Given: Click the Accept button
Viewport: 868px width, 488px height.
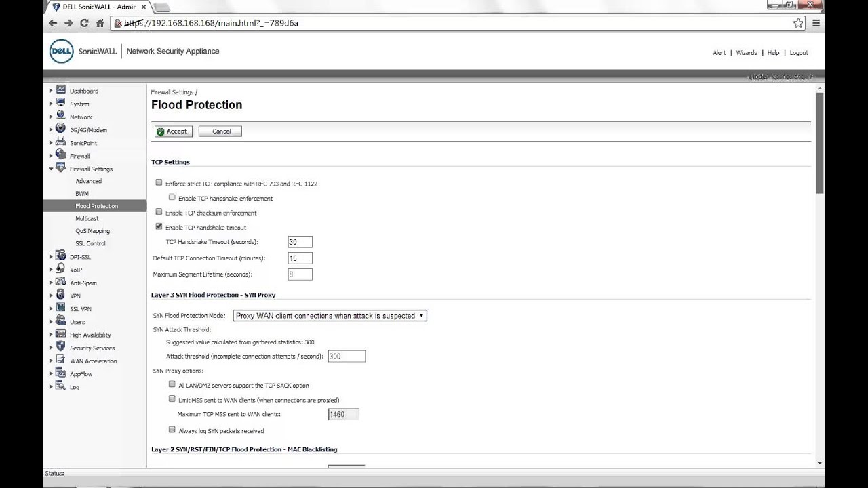Looking at the screenshot, I should 174,131.
